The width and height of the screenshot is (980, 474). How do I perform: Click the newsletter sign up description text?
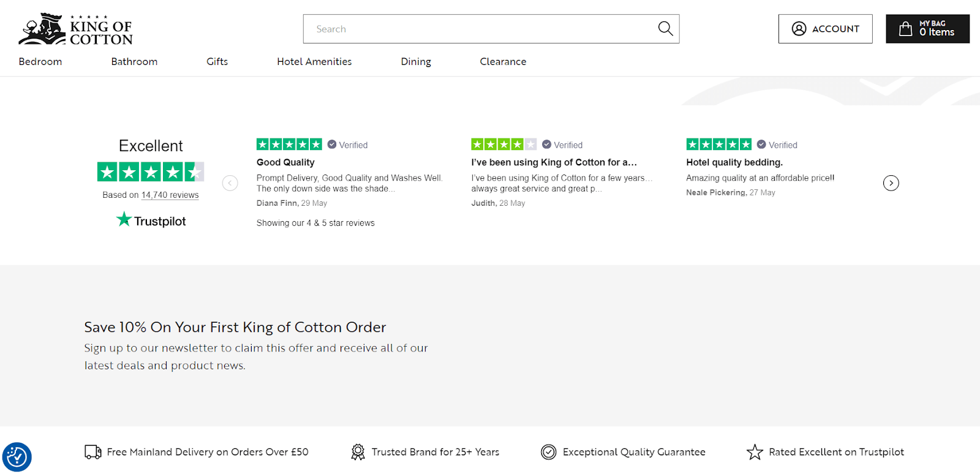click(256, 356)
